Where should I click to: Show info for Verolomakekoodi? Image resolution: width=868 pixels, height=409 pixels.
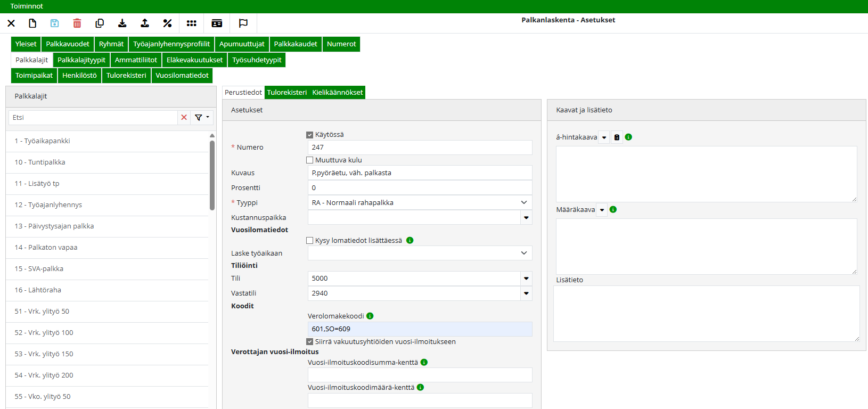(x=370, y=316)
